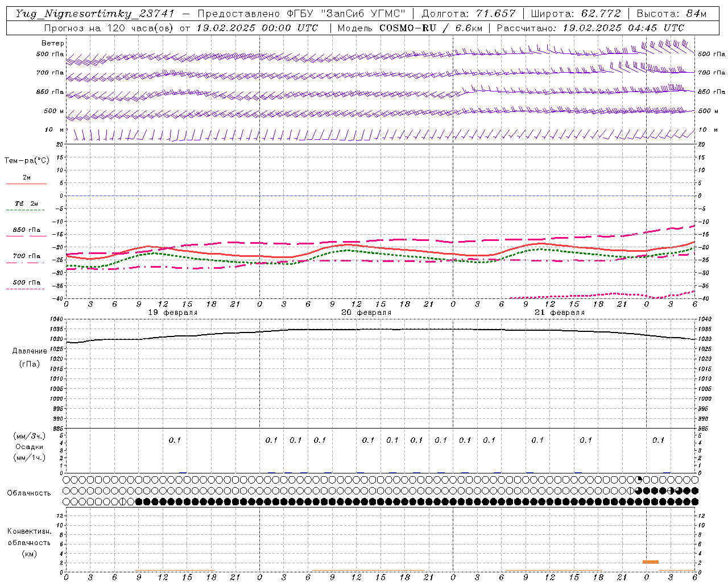Click the 'Осадки' precipitation label
Screen dimensions: 728x582
coord(30,447)
